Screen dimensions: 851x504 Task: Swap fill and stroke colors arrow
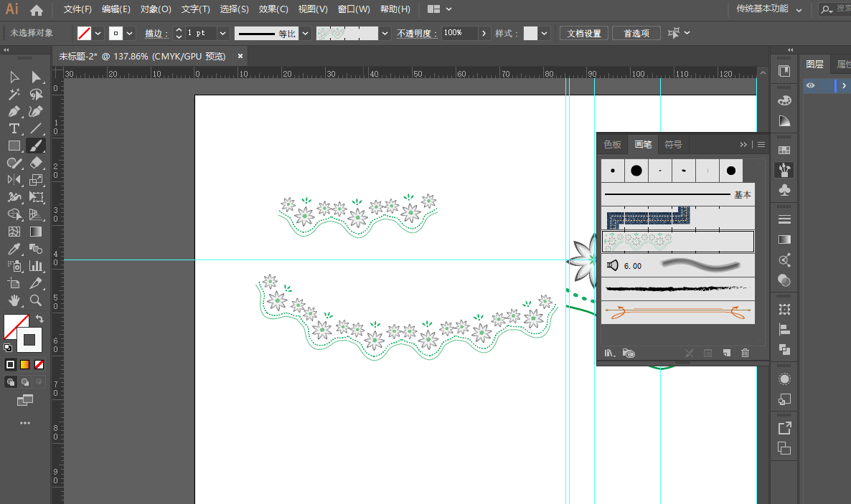coord(40,319)
